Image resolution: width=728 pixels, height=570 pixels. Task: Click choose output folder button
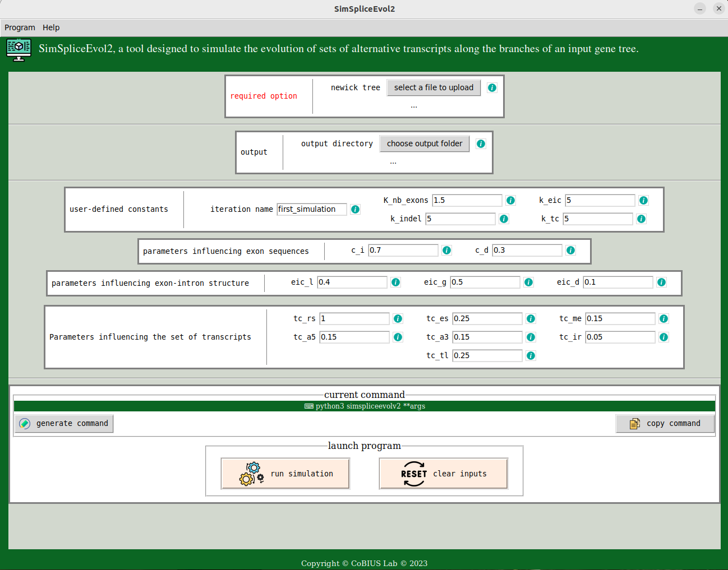pyautogui.click(x=425, y=143)
